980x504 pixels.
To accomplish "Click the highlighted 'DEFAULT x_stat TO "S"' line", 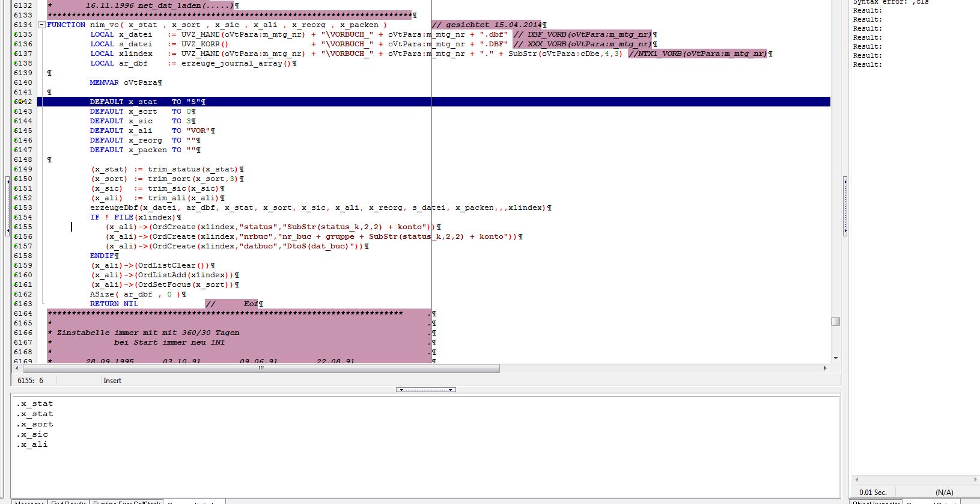I will click(x=433, y=102).
